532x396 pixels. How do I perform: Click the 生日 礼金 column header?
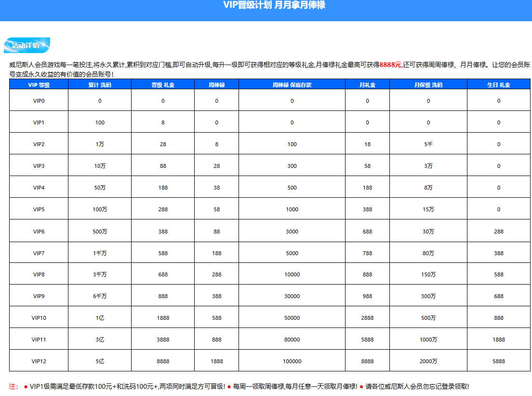(x=499, y=84)
